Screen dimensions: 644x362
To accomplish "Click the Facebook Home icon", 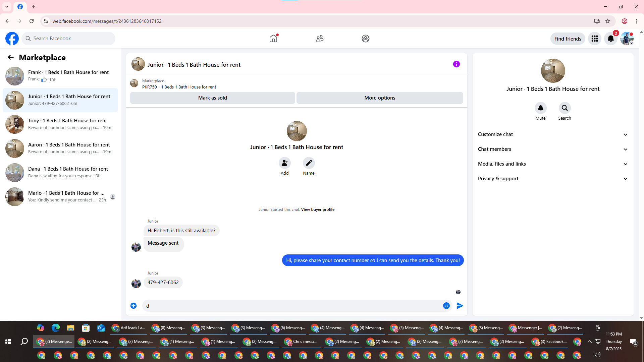I will pyautogui.click(x=273, y=39).
